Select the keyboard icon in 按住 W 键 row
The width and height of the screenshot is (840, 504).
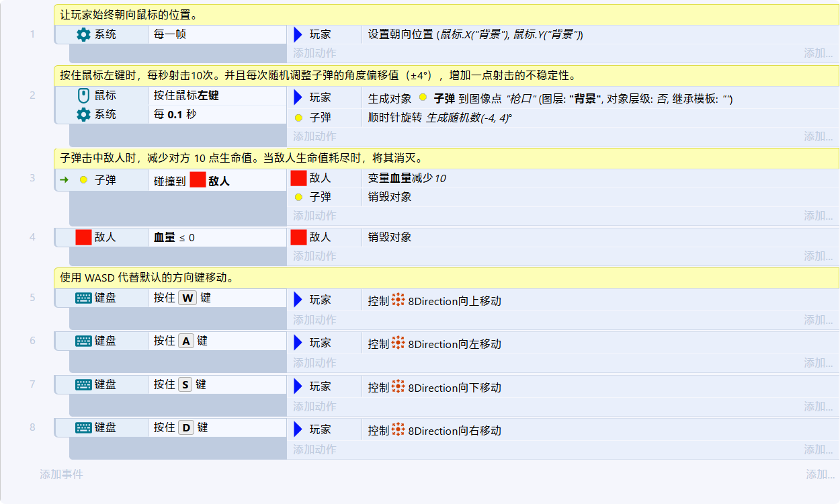click(83, 298)
